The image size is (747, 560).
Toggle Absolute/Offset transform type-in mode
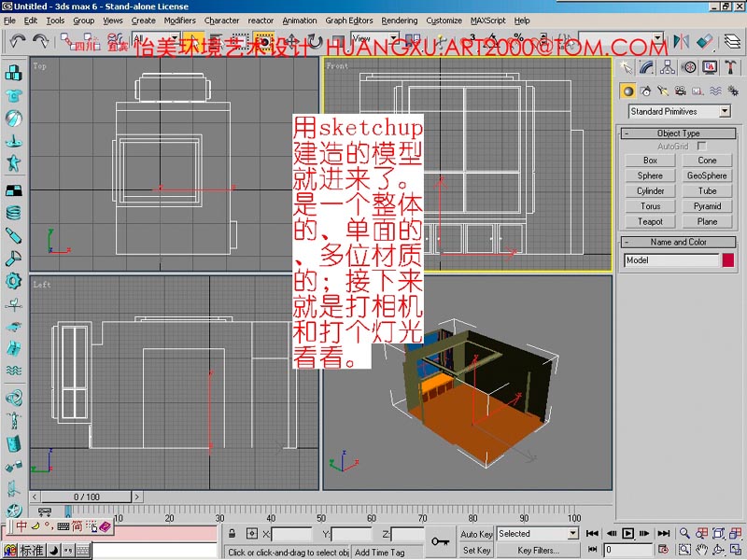tap(252, 533)
